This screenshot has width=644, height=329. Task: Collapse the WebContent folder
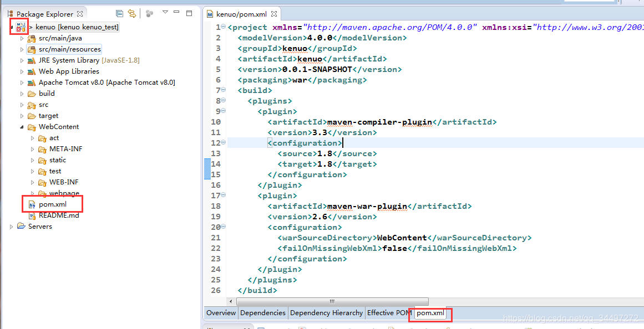click(x=22, y=127)
